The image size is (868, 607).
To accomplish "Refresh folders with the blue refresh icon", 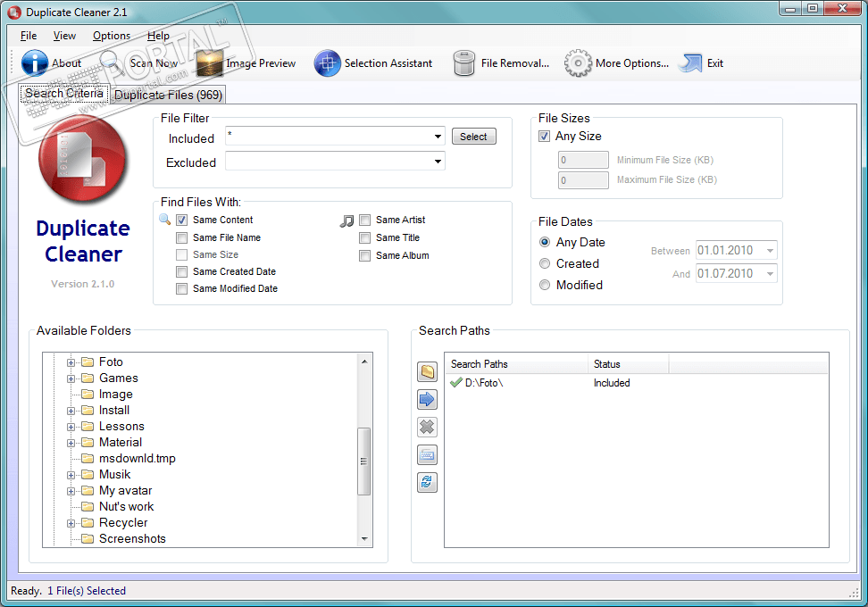I will coord(427,483).
